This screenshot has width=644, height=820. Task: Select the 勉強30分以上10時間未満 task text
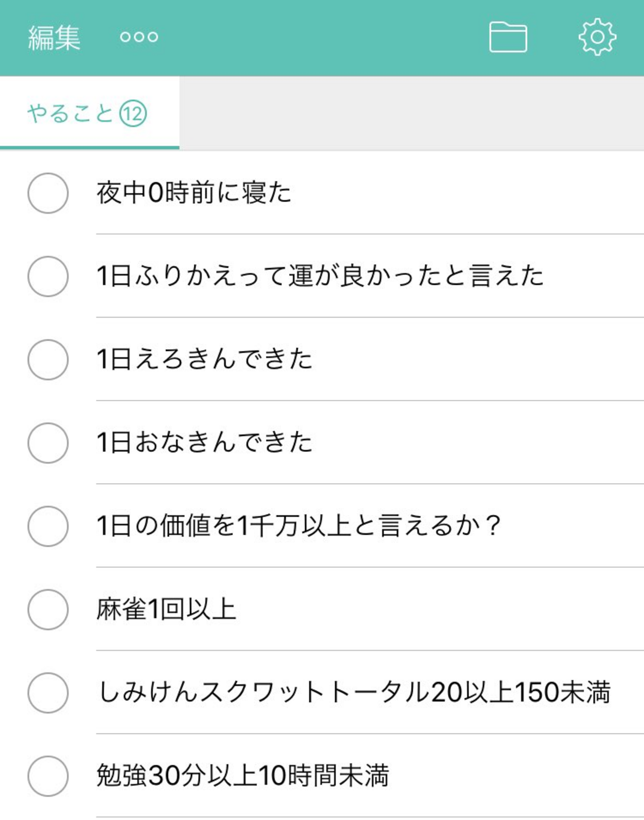[x=243, y=776]
